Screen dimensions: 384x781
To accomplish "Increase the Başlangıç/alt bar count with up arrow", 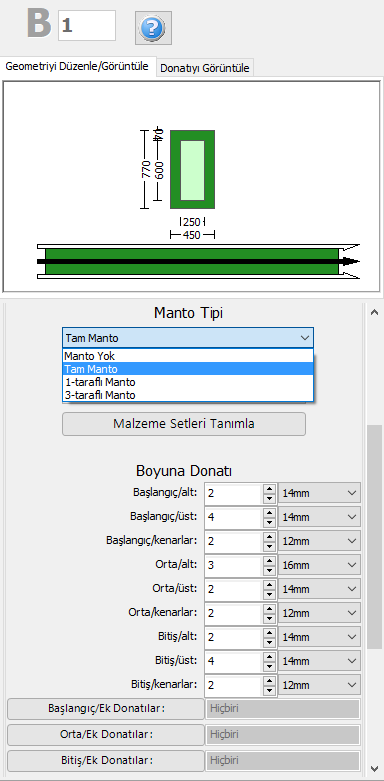I will 269,488.
